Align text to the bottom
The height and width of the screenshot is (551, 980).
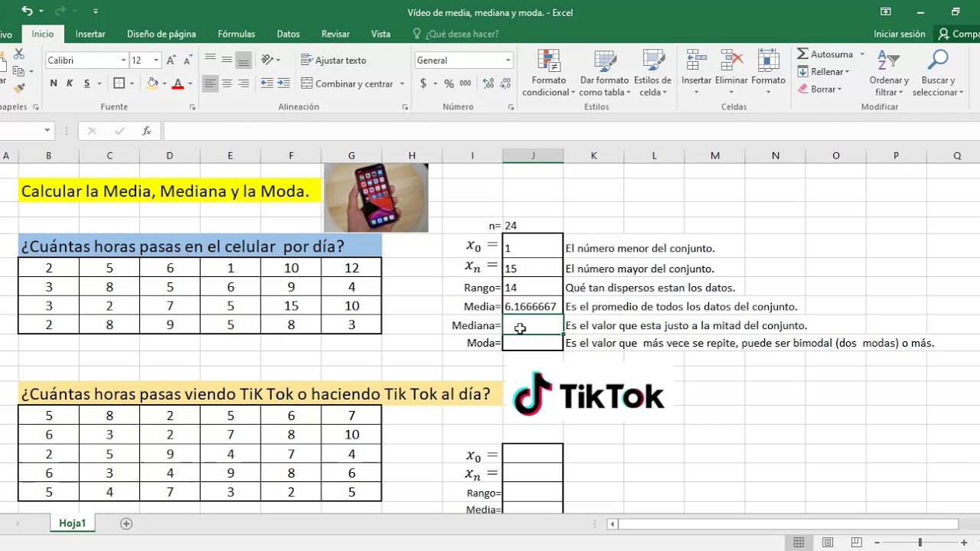(243, 60)
